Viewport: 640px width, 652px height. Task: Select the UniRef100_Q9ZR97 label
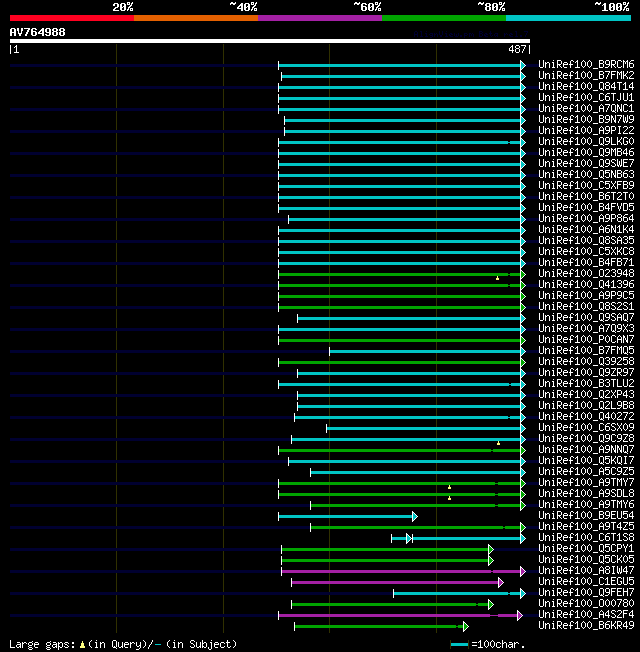point(586,373)
